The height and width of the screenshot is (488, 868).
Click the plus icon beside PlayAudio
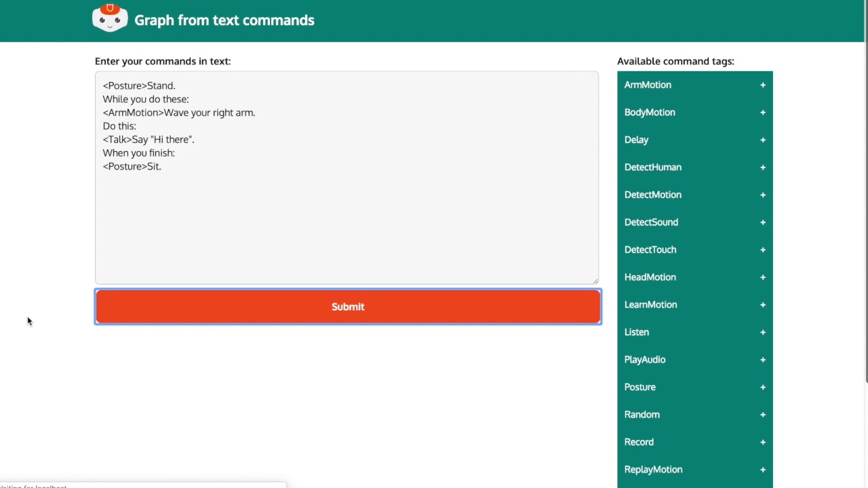click(763, 360)
